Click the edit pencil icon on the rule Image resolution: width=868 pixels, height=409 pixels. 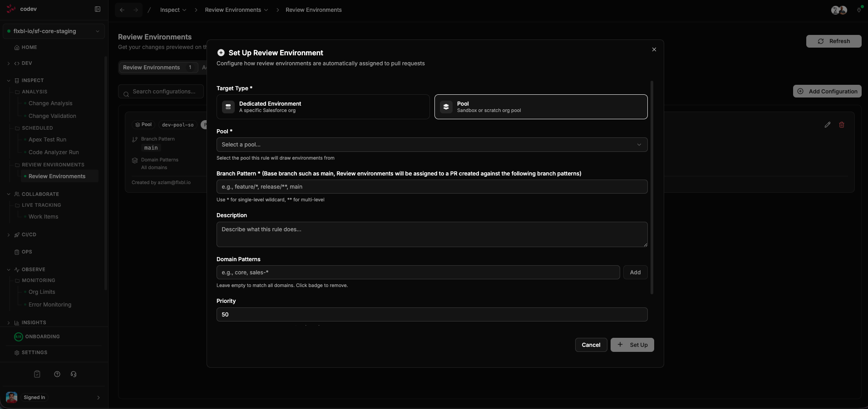point(827,125)
